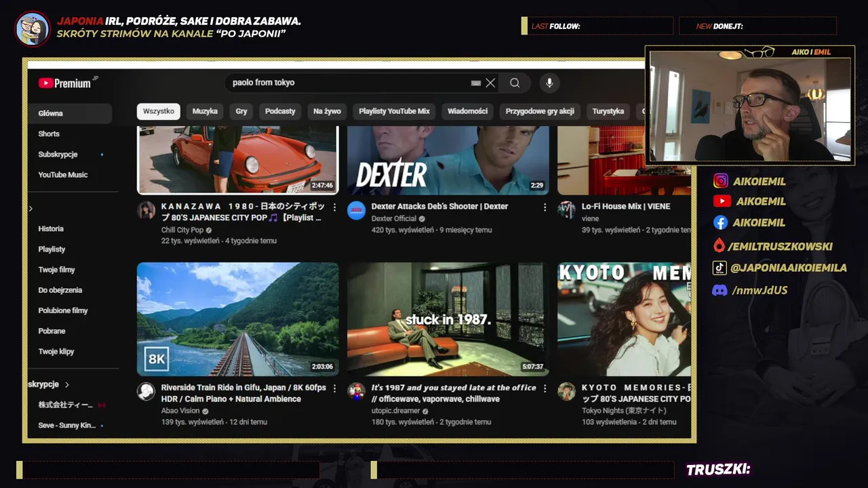This screenshot has width=868, height=488.
Task: Click the Discord icon beside /nmwJdUS
Action: [x=719, y=290]
